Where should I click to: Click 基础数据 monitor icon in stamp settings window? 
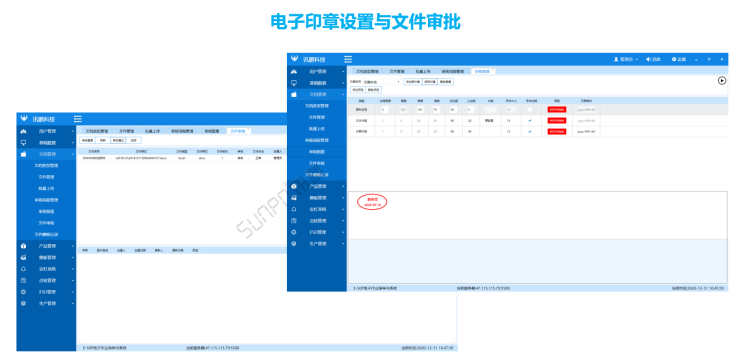294,83
